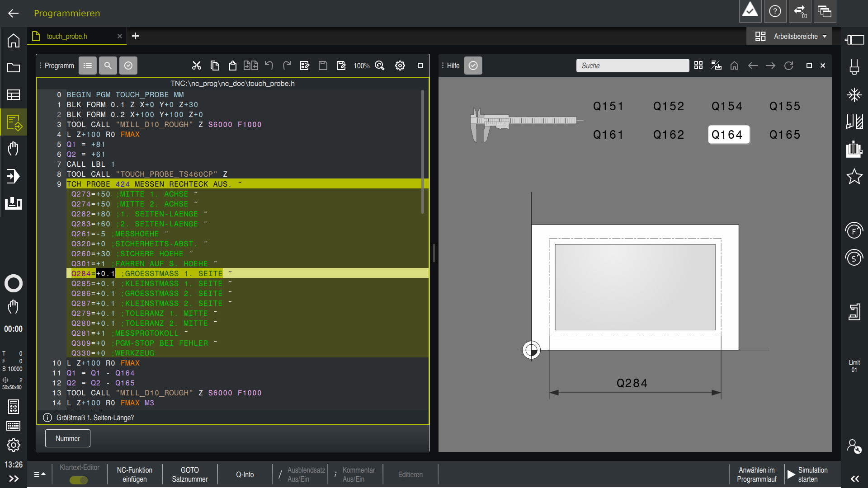The image size is (868, 488).
Task: Open the spindle override S dial
Action: [854, 258]
